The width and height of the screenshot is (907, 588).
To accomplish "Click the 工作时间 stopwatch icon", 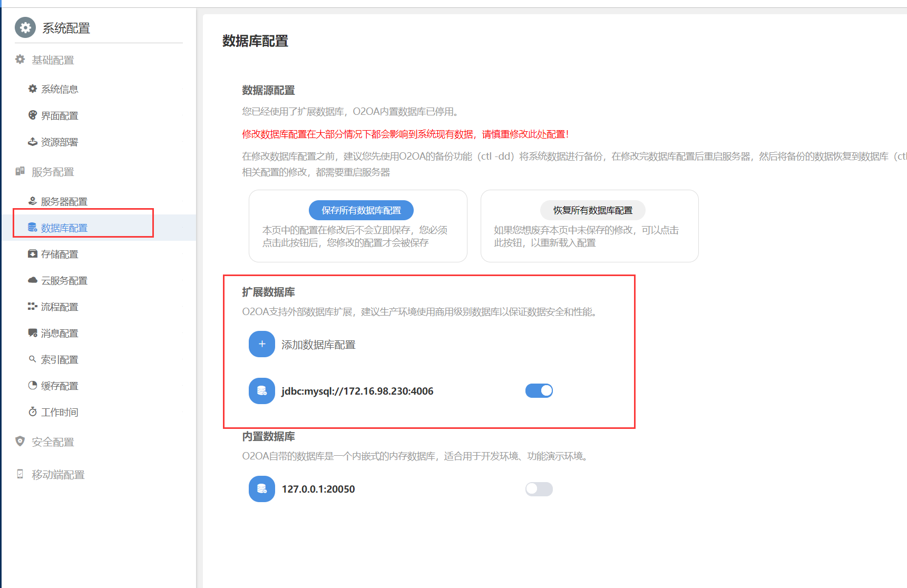I will coord(33,412).
